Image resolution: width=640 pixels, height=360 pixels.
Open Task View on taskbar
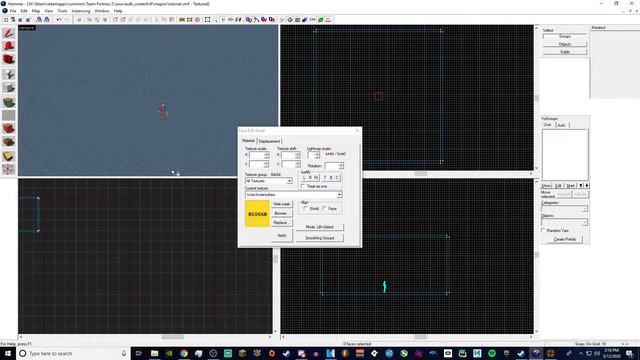(139, 353)
